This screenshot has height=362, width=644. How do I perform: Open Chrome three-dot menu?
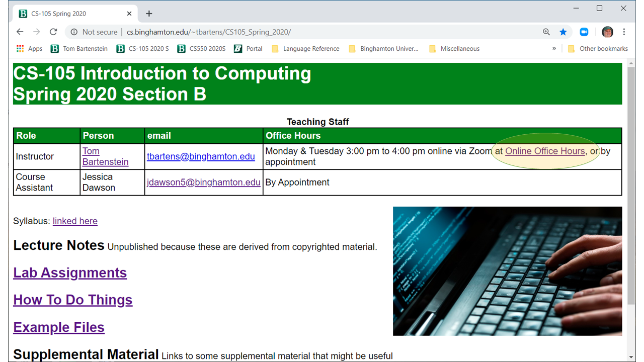[624, 32]
